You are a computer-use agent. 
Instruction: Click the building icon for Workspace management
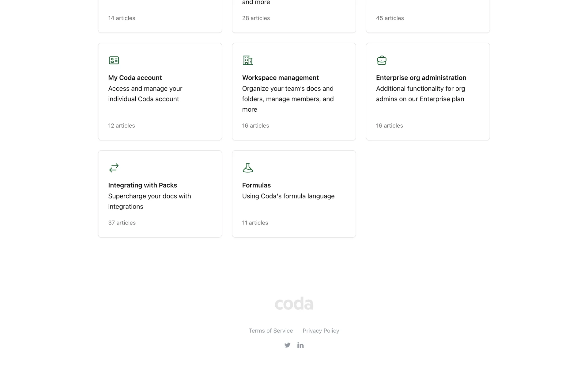pyautogui.click(x=247, y=60)
